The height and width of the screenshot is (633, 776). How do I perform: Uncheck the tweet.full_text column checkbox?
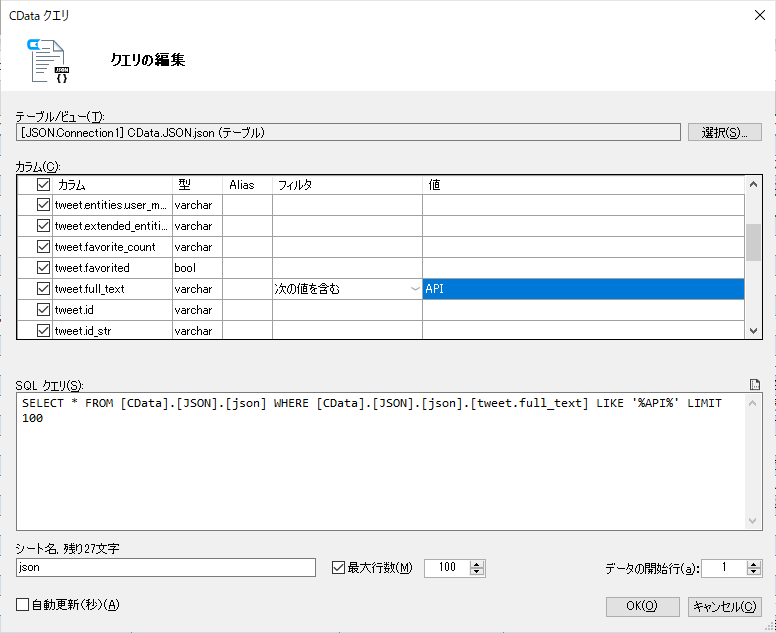43,289
